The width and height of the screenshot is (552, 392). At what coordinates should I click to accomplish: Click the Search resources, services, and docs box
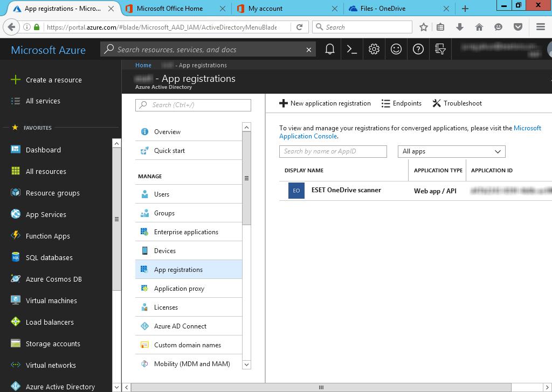click(208, 50)
